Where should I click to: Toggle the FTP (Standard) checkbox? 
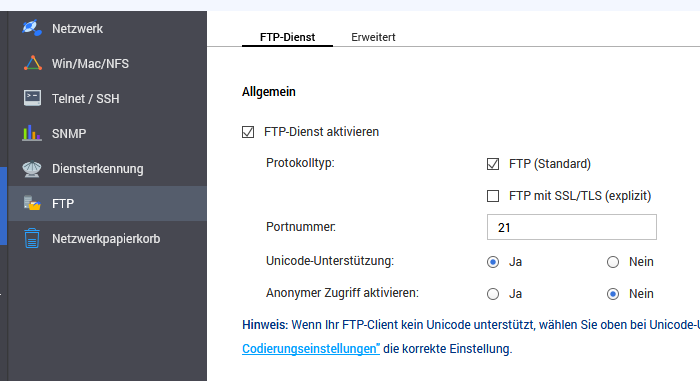click(x=493, y=164)
